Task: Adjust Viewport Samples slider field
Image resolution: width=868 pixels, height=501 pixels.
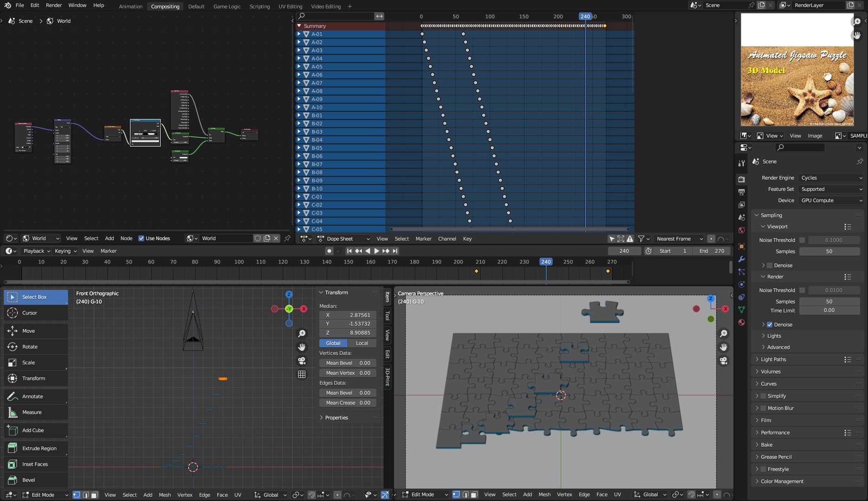Action: coord(829,251)
